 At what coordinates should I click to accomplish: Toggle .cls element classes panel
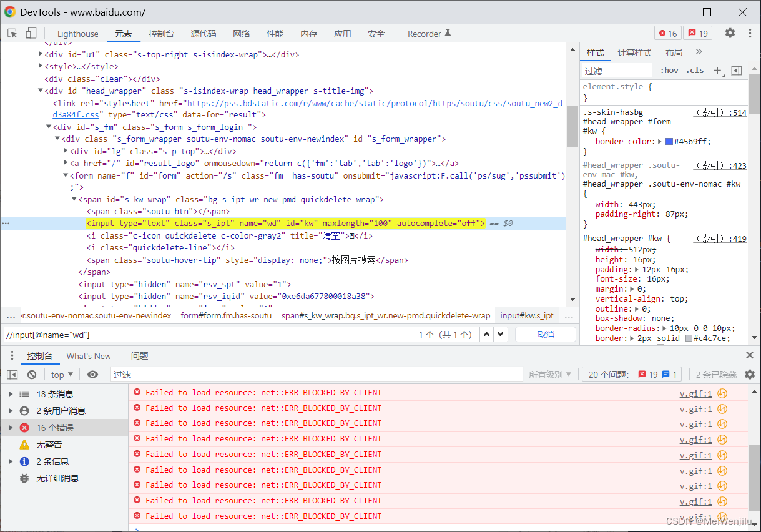(695, 71)
